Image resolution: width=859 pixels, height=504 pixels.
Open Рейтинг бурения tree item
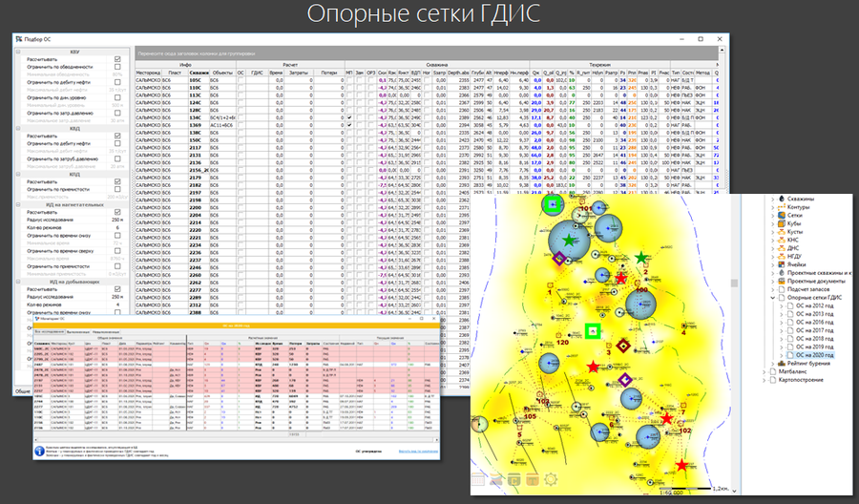[x=808, y=364]
